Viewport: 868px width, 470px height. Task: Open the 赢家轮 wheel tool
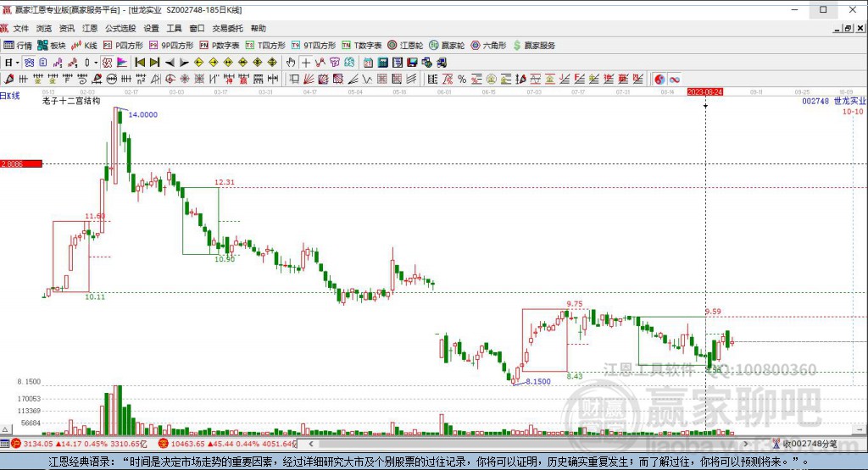[x=447, y=46]
